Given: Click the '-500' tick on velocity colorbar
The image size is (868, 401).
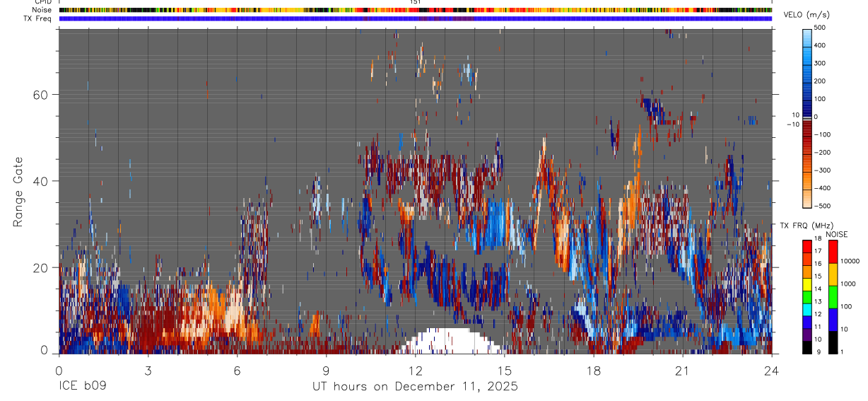Looking at the screenshot, I should (x=821, y=206).
